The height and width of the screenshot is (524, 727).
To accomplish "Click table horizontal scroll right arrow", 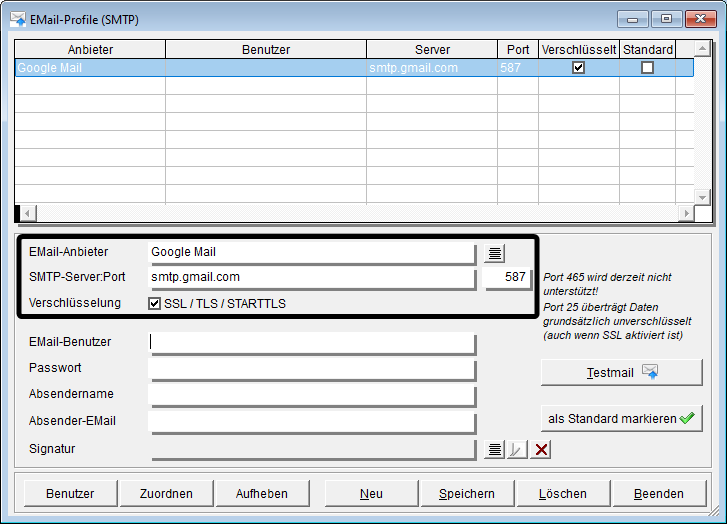I will coord(686,213).
